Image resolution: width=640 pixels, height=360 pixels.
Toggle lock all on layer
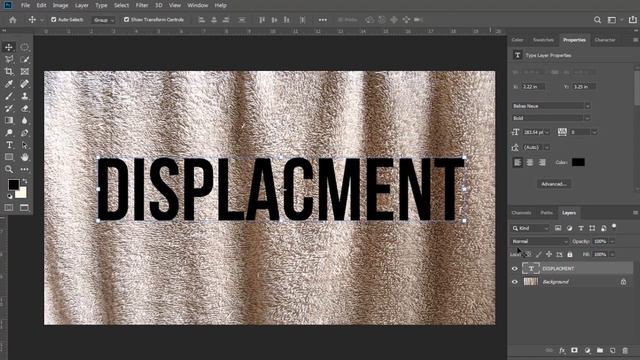pos(570,254)
